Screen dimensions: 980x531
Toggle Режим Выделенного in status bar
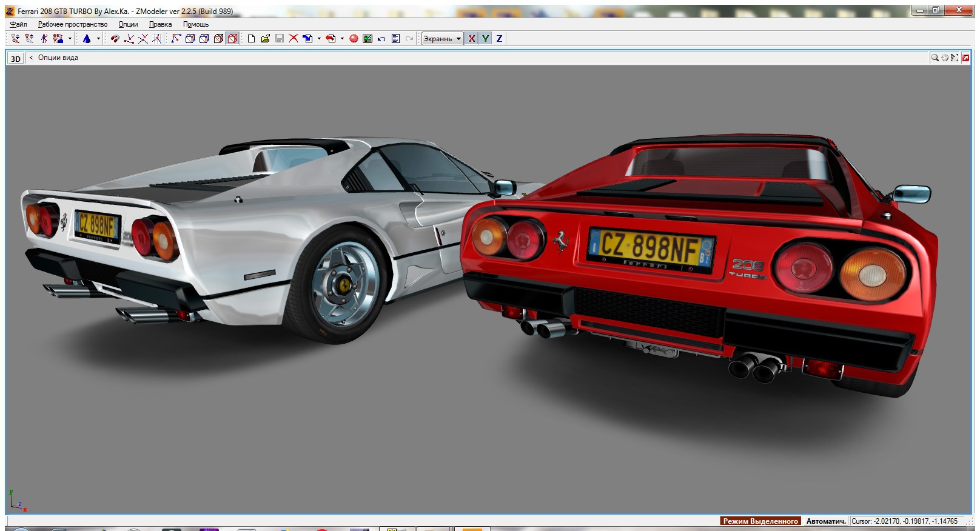tap(760, 521)
